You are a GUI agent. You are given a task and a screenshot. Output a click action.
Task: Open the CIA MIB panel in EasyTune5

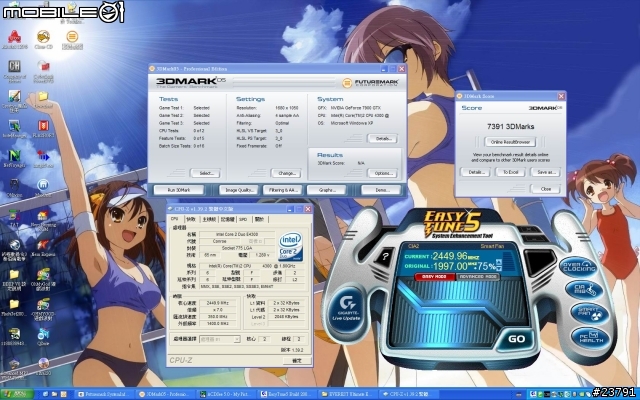tap(584, 290)
